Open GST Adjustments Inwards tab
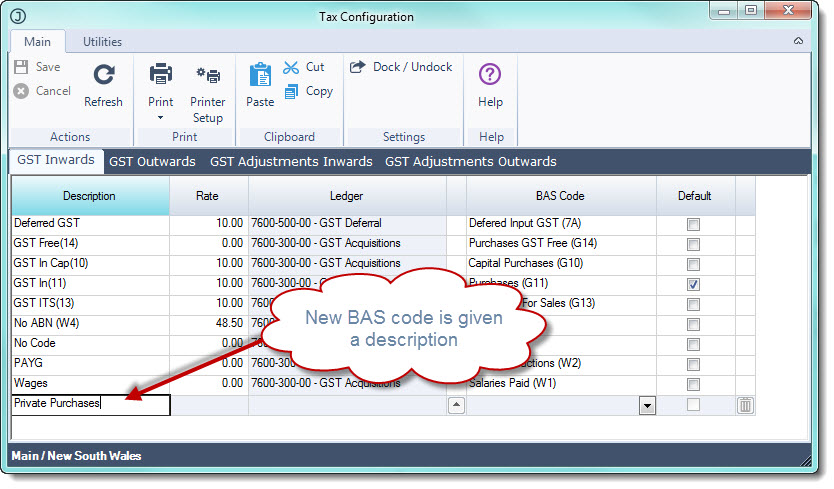This screenshot has width=834, height=489. click(x=291, y=162)
